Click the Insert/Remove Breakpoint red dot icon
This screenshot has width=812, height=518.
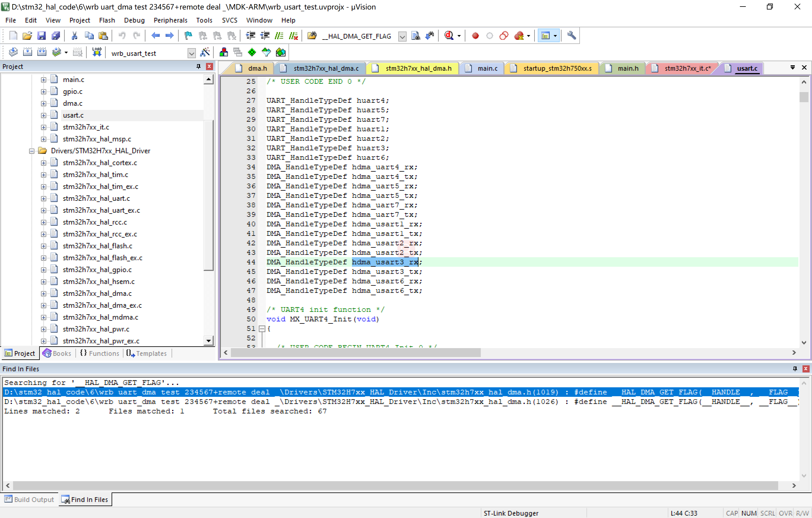[475, 36]
